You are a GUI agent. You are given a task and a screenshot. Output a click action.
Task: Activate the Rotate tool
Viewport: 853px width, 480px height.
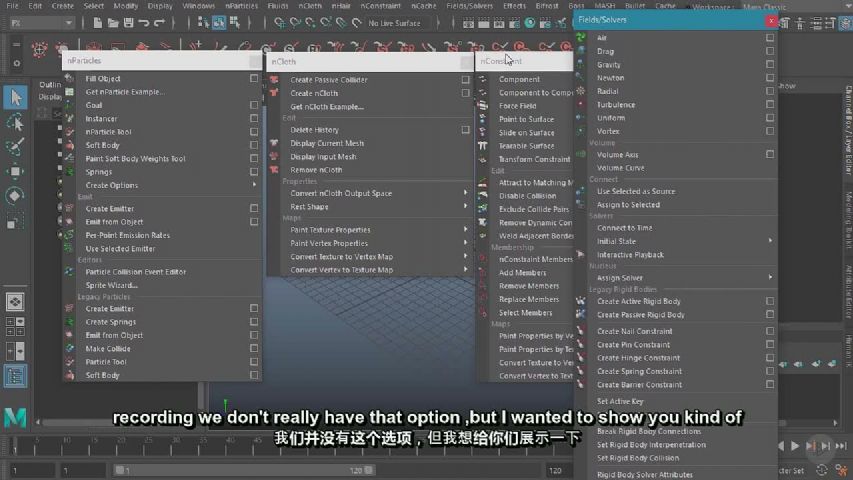tap(15, 195)
